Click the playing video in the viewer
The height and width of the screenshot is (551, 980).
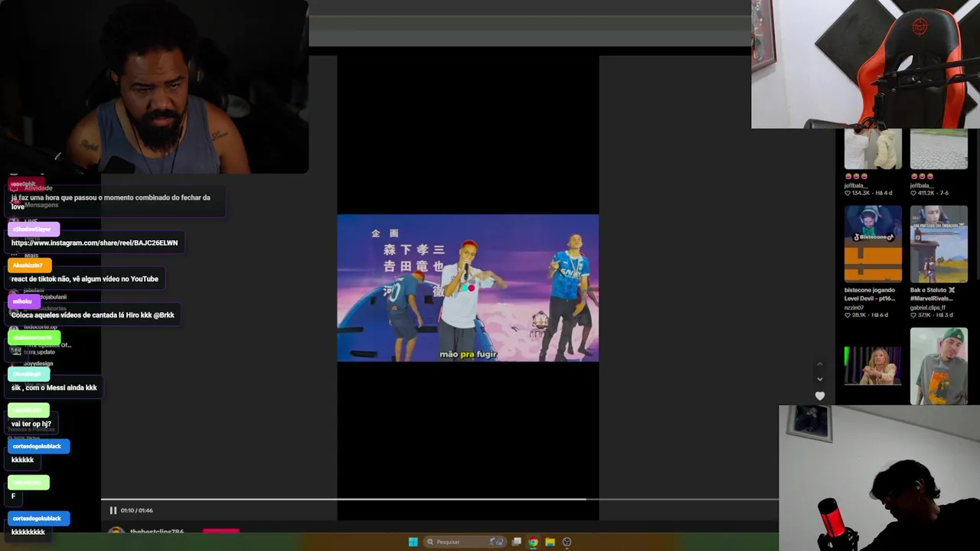[x=468, y=288]
